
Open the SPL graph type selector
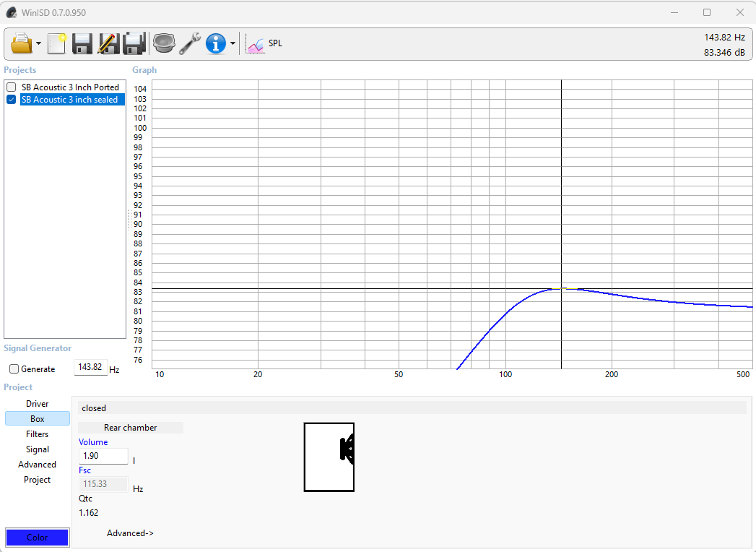point(264,44)
